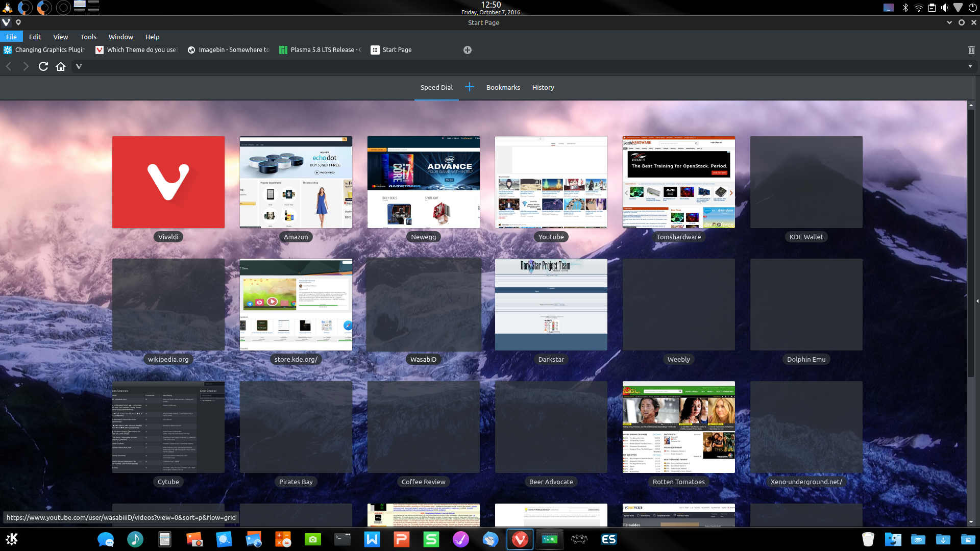The height and width of the screenshot is (551, 980).
Task: Go forward to next page
Action: (26, 66)
